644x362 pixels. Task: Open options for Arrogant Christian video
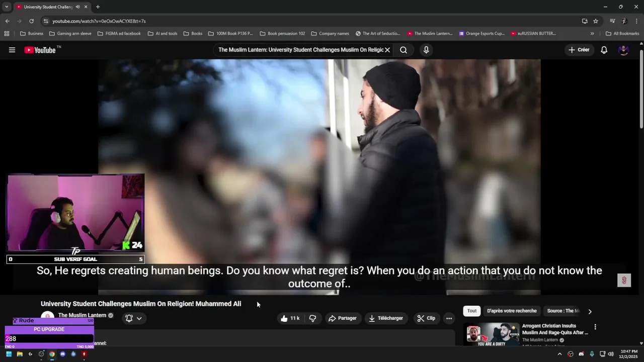[595, 327]
